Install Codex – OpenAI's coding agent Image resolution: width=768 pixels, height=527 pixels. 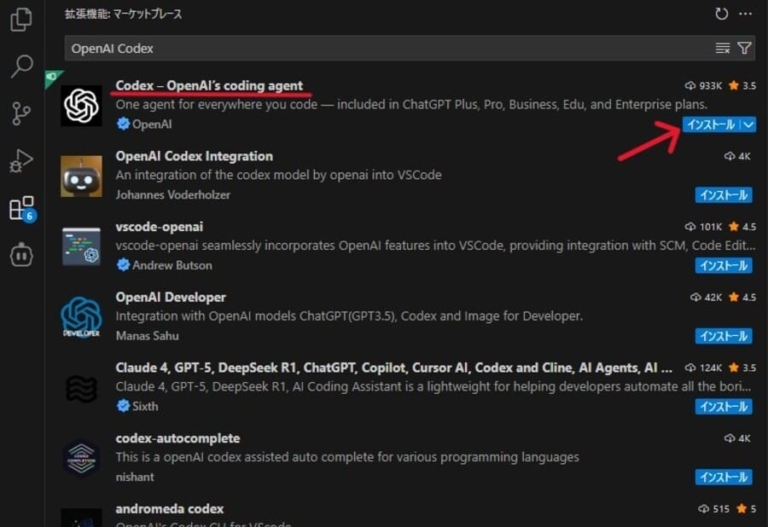[x=711, y=125]
